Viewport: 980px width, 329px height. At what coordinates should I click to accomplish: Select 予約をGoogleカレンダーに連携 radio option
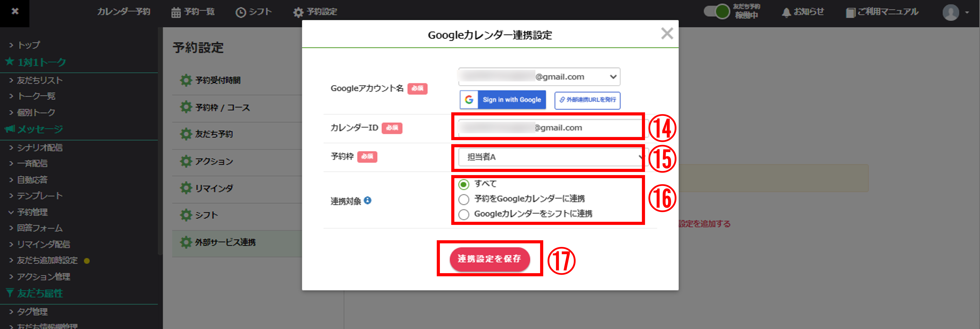[x=464, y=199]
